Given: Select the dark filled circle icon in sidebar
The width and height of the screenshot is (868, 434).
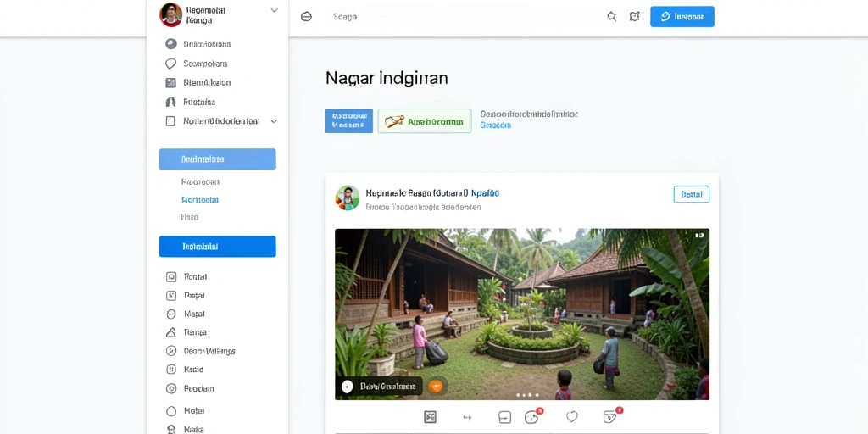Looking at the screenshot, I should pyautogui.click(x=171, y=44).
